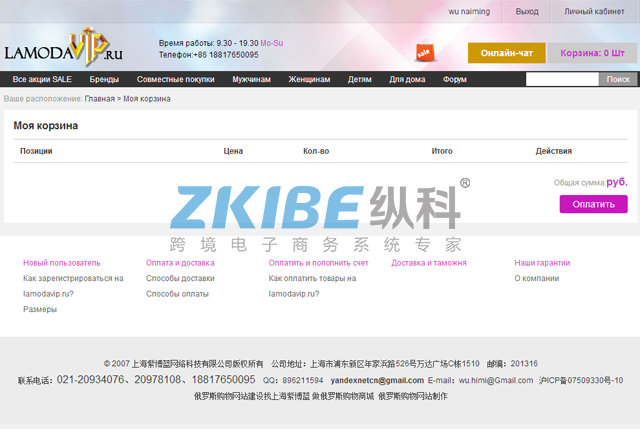Image resolution: width=640 pixels, height=429 pixels.
Task: Open Способы доставки link
Action: tap(180, 278)
